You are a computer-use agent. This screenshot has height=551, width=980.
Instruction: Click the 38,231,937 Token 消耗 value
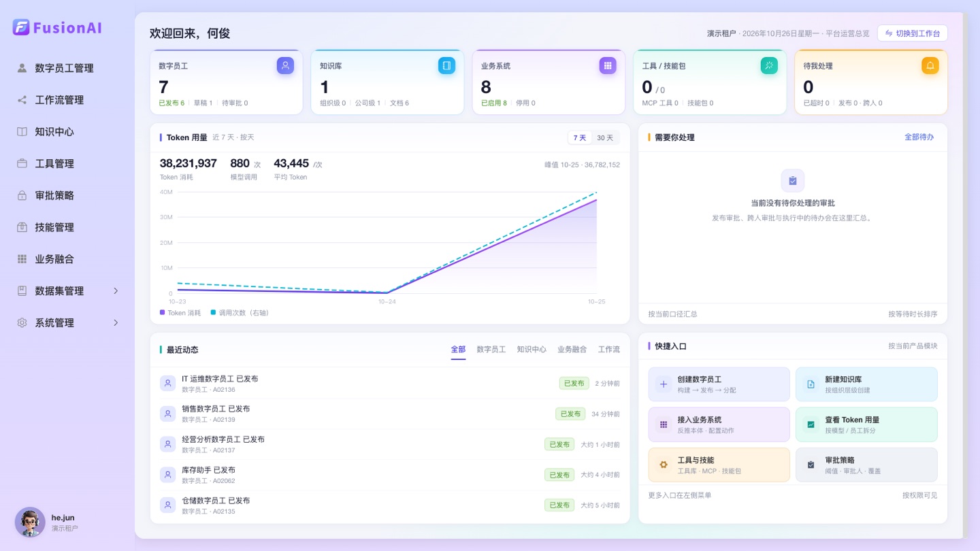click(x=188, y=163)
